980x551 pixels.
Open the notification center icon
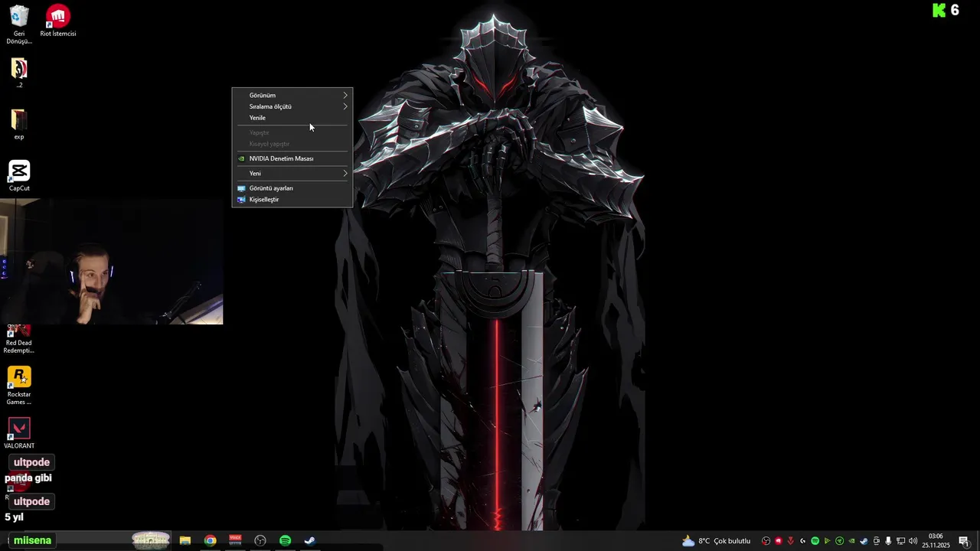(x=964, y=541)
